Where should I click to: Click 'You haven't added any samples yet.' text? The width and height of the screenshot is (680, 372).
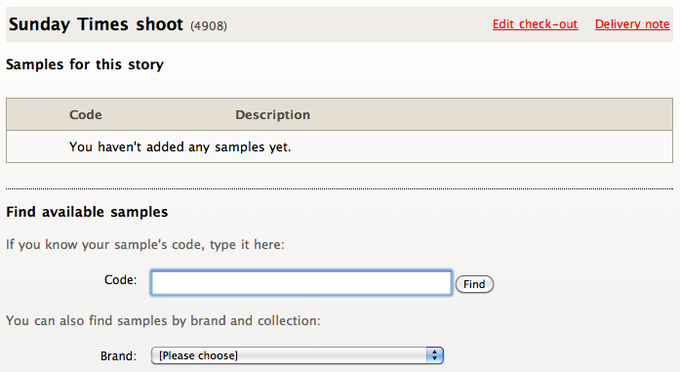click(x=180, y=147)
